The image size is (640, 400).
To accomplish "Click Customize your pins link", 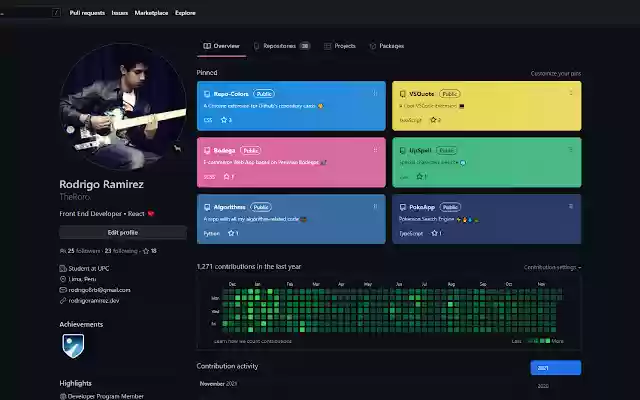I will 556,73.
